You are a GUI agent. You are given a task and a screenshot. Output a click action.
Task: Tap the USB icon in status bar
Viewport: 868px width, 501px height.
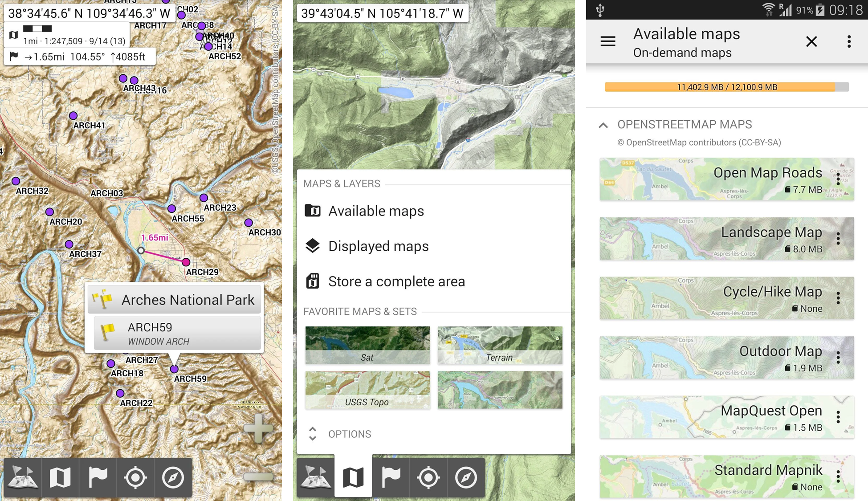[x=600, y=10]
